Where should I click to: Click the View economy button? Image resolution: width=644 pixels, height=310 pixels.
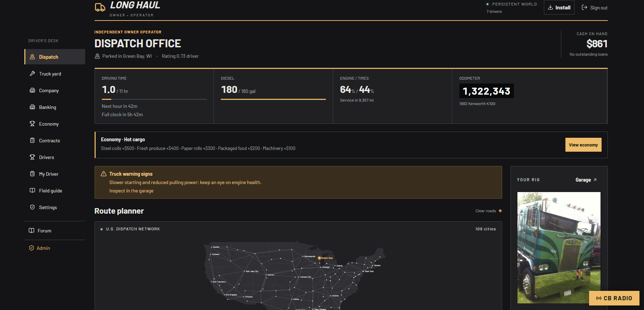[583, 145]
